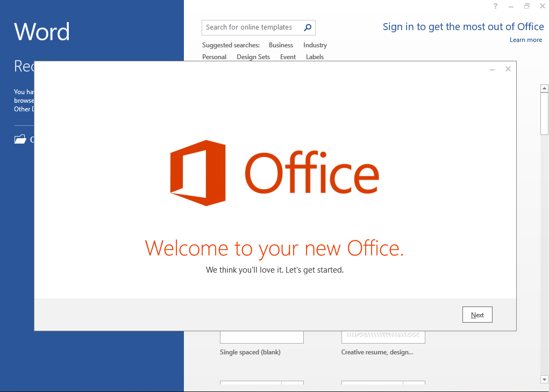Image resolution: width=549 pixels, height=392 pixels.
Task: Click the search magnifier icon for templates
Action: point(308,27)
